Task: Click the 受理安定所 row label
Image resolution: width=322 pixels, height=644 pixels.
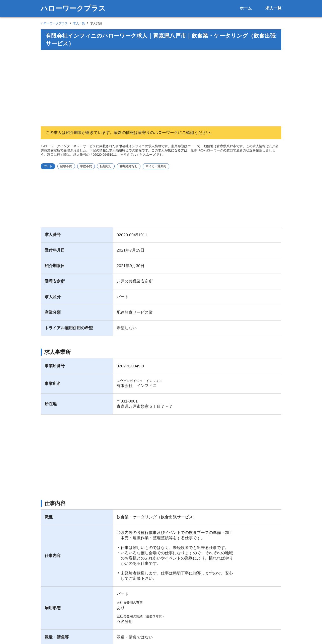Action: coord(55,281)
